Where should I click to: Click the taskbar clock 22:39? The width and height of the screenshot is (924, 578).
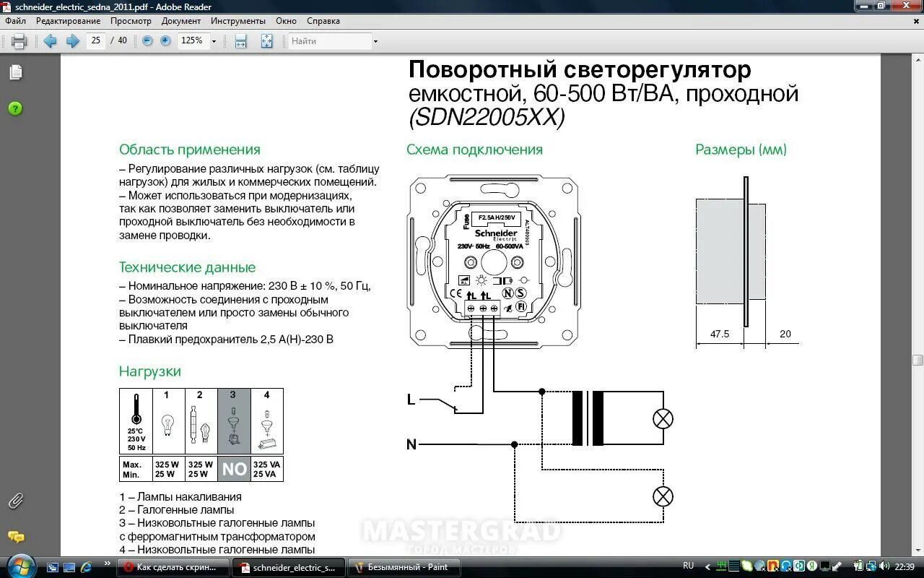905,566
